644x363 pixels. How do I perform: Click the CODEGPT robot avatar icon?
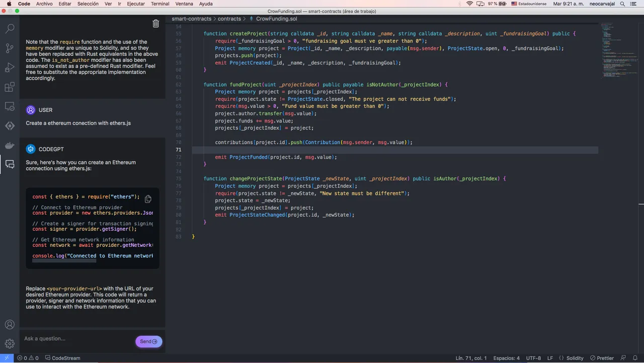coord(31,149)
